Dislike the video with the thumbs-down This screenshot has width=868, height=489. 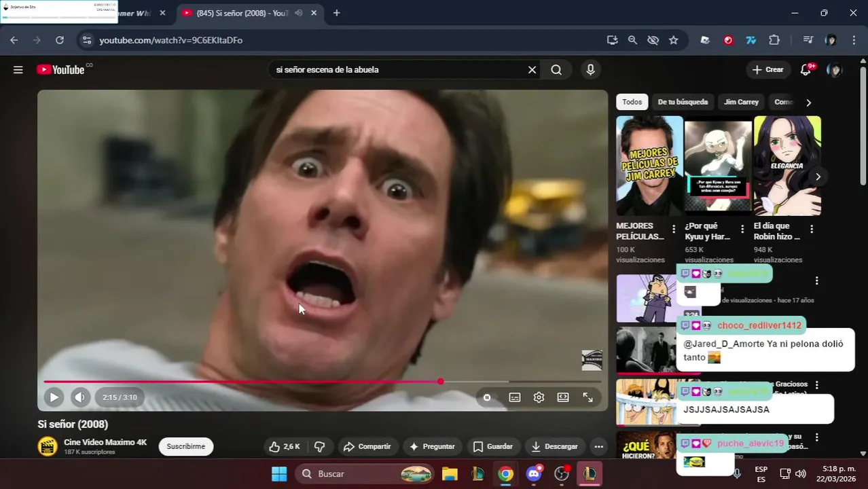319,446
